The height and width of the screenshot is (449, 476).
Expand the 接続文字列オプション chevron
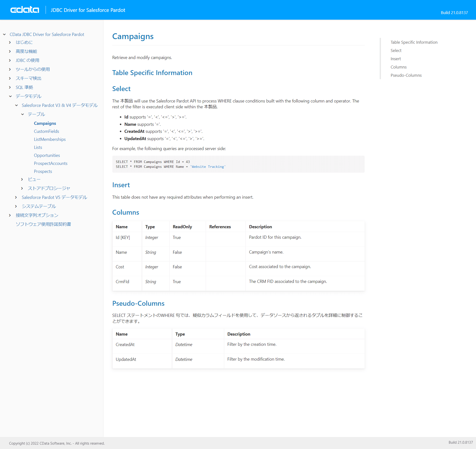(10, 215)
